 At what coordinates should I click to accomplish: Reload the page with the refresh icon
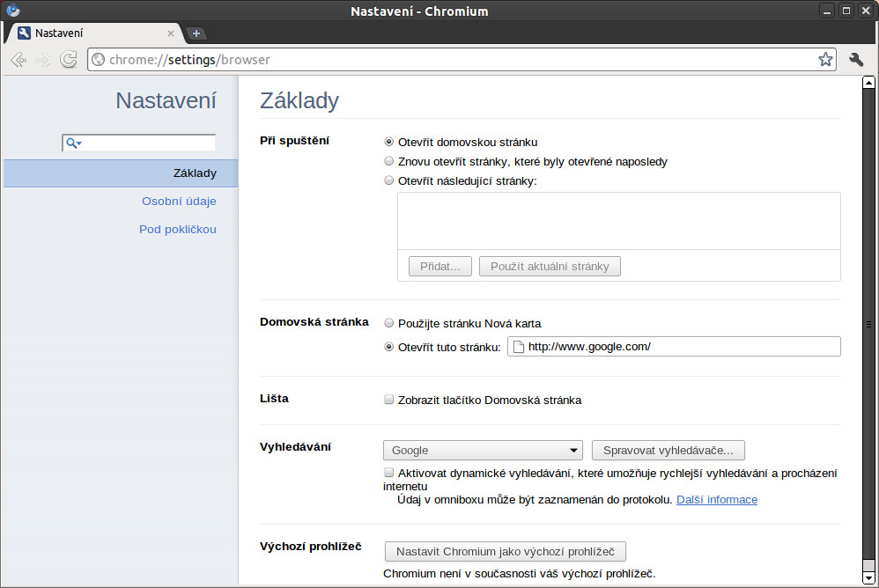(69, 59)
